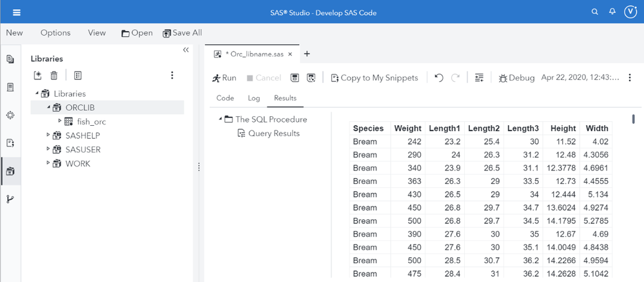Screen dimensions: 644x282
Task: Click Copy to My Snippets button
Action: (374, 77)
